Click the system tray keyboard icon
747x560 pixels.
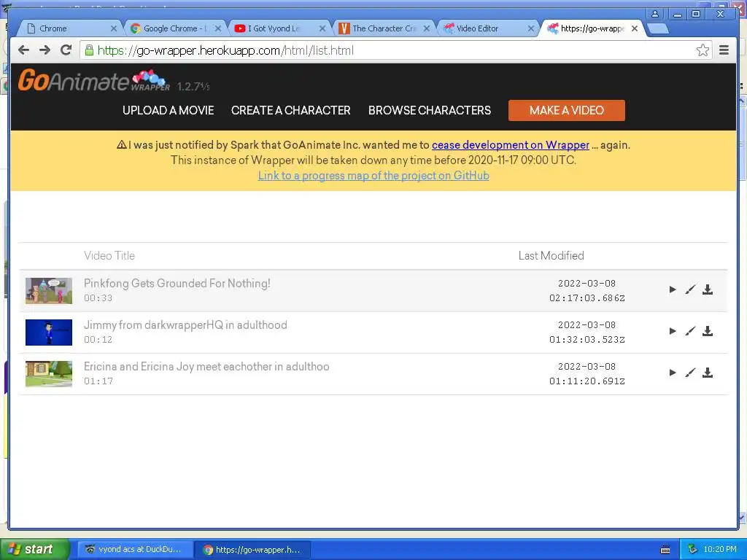[x=665, y=550]
